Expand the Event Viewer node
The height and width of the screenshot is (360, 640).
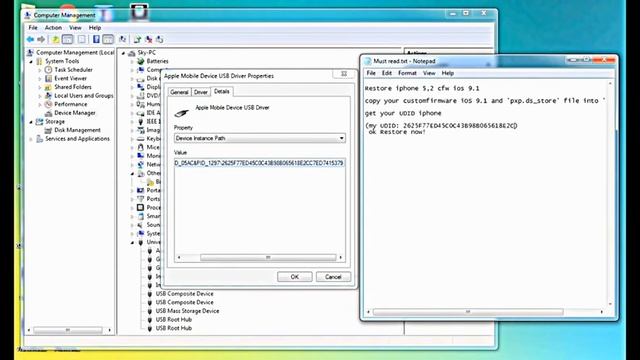[x=40, y=79]
